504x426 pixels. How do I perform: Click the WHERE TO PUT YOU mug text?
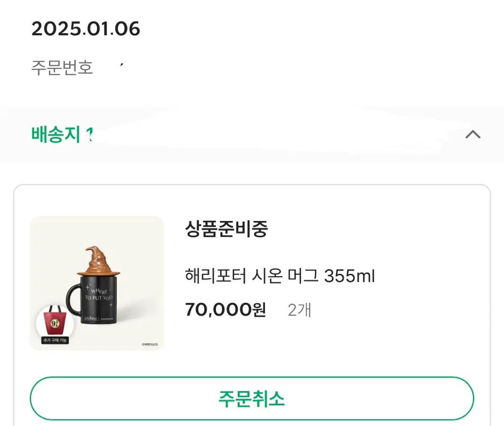(x=99, y=294)
